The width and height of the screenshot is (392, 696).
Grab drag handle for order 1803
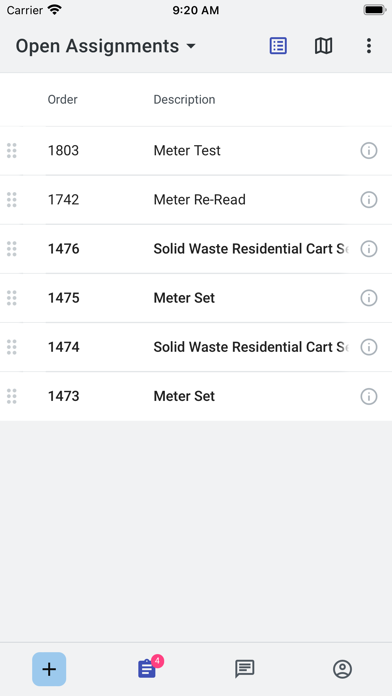[x=12, y=151]
